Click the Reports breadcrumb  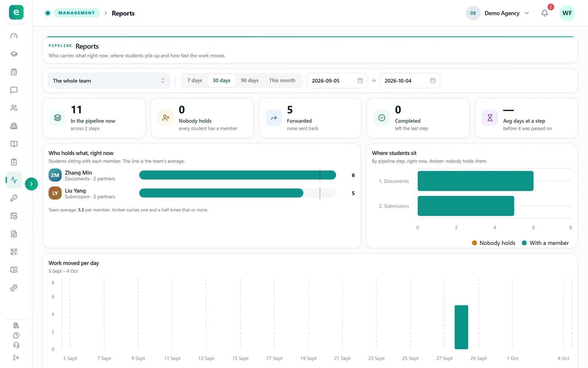tap(123, 13)
